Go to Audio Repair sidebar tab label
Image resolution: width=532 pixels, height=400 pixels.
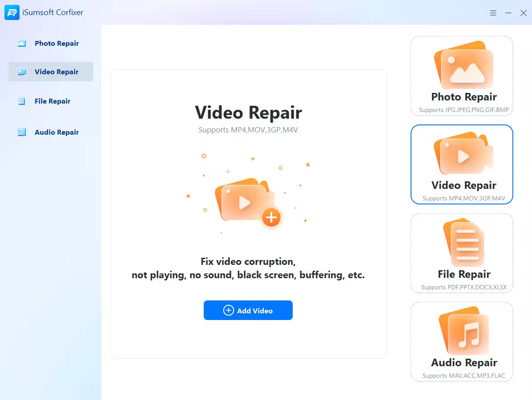click(x=56, y=132)
